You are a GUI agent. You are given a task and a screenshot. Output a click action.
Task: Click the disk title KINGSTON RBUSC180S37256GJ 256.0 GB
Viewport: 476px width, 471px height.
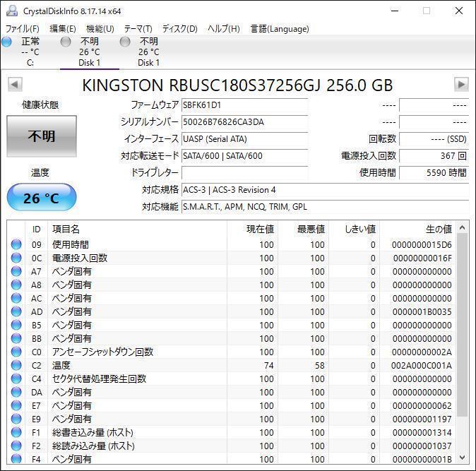[237, 85]
